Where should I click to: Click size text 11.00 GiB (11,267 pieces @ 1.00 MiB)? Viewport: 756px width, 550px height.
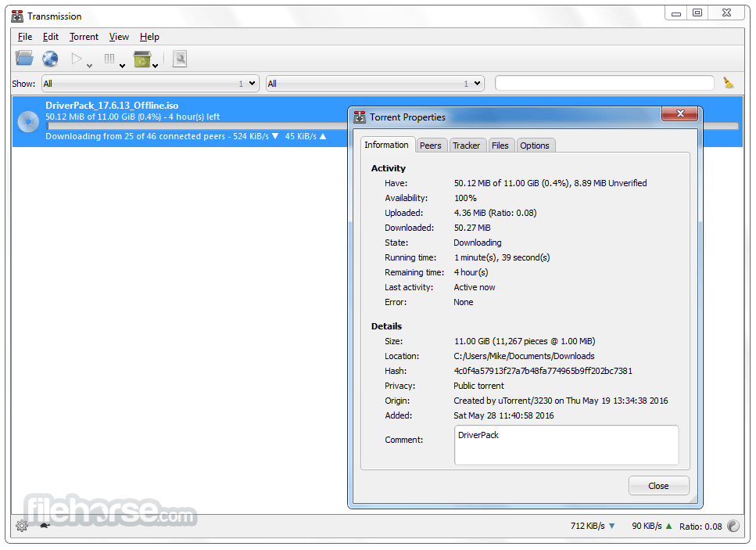(525, 341)
